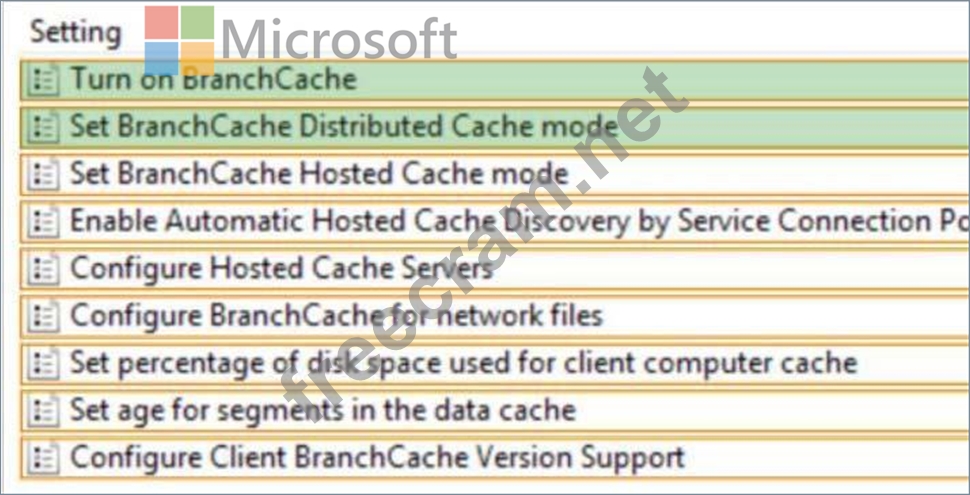Choose the Configure Hosted Cache Servers entry
The width and height of the screenshot is (970, 495).
495,269
